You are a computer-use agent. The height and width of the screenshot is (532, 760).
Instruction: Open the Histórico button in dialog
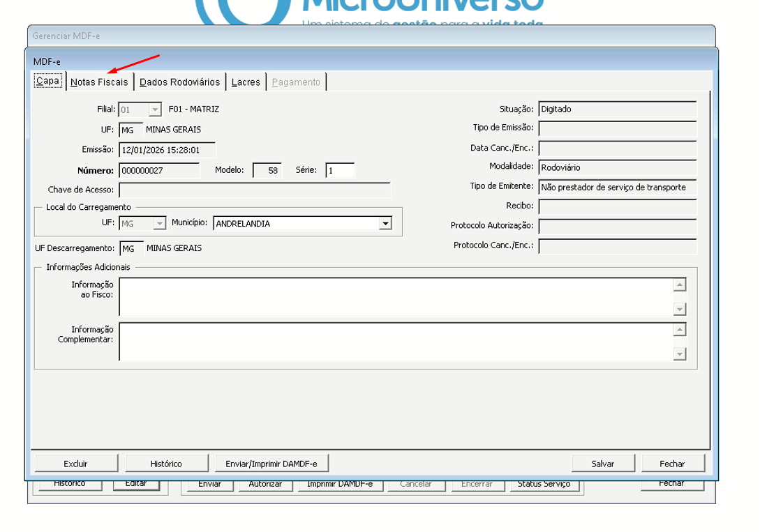click(166, 464)
